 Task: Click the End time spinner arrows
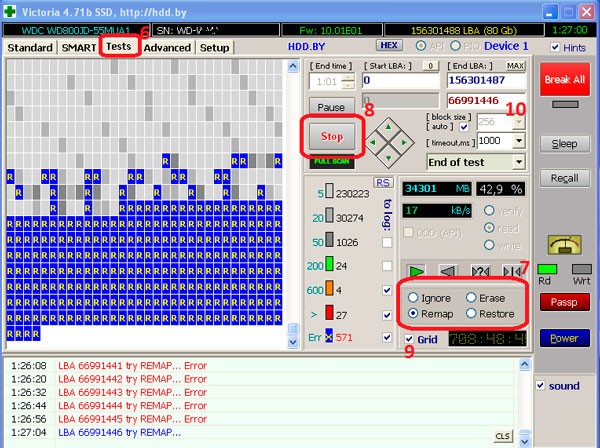(347, 81)
